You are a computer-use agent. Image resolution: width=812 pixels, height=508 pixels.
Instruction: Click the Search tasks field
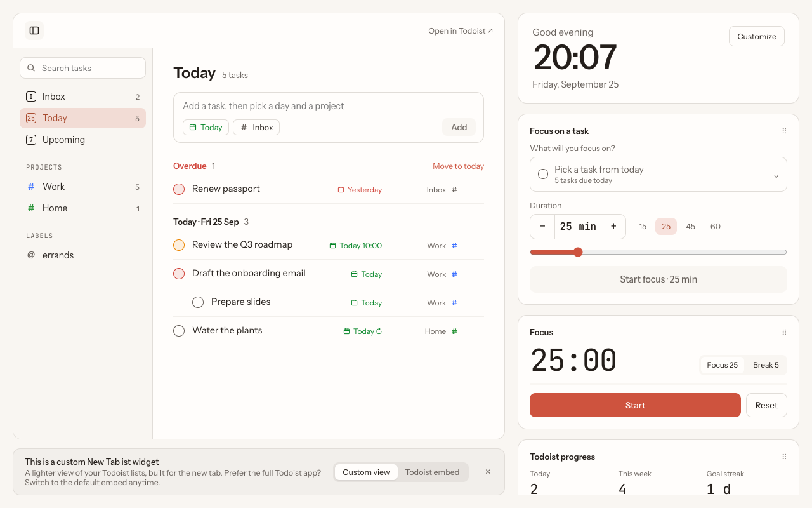(82, 68)
